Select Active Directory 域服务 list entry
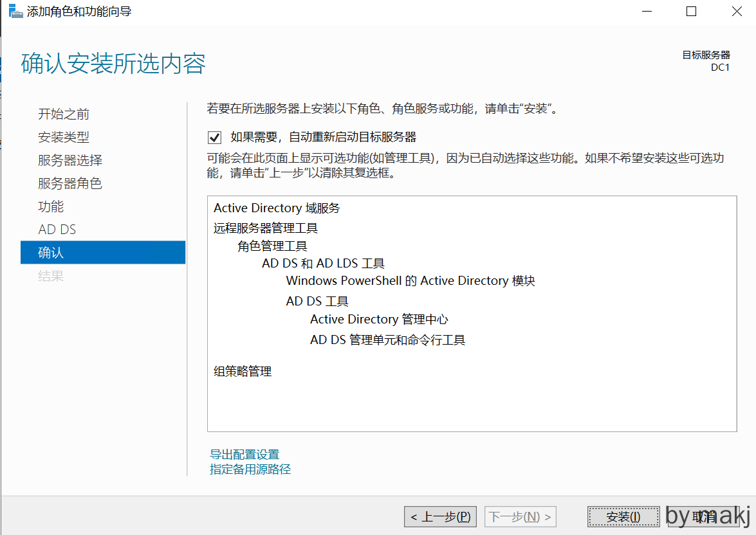The height and width of the screenshot is (535, 756). tap(277, 208)
